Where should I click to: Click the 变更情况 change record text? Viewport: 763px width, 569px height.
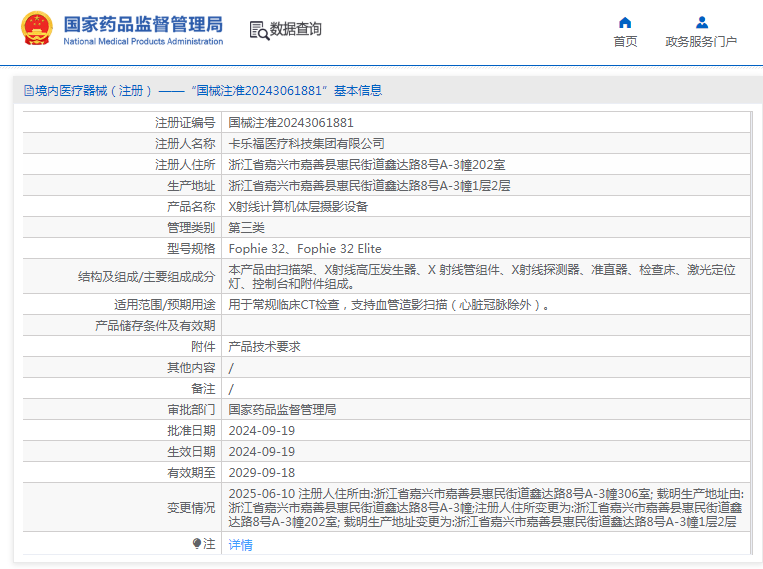pyautogui.click(x=486, y=508)
